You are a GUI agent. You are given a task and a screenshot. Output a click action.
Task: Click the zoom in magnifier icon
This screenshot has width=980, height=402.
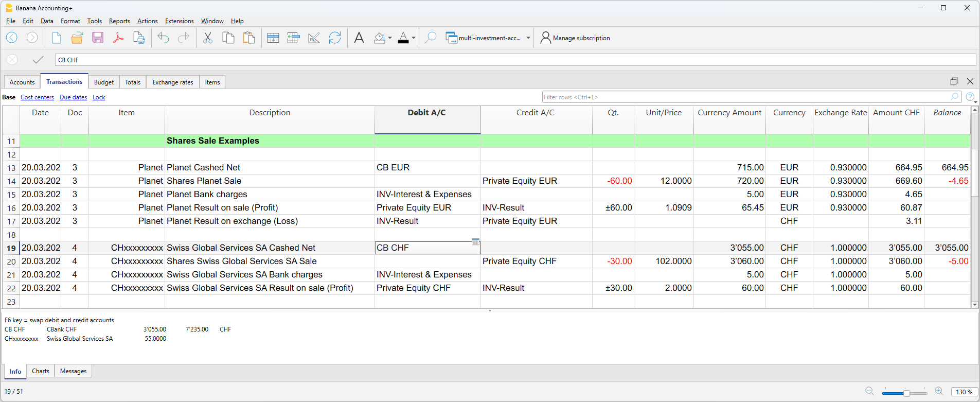(x=939, y=391)
